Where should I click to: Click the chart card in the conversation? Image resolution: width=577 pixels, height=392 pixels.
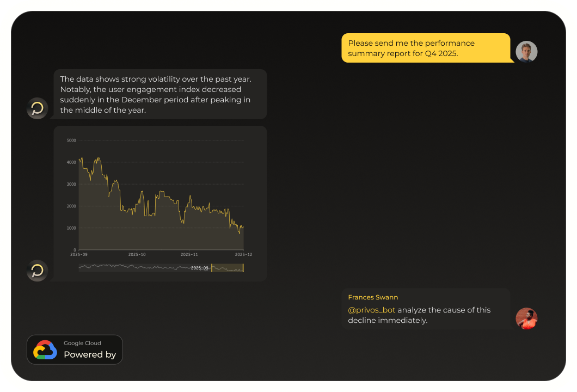pos(160,203)
